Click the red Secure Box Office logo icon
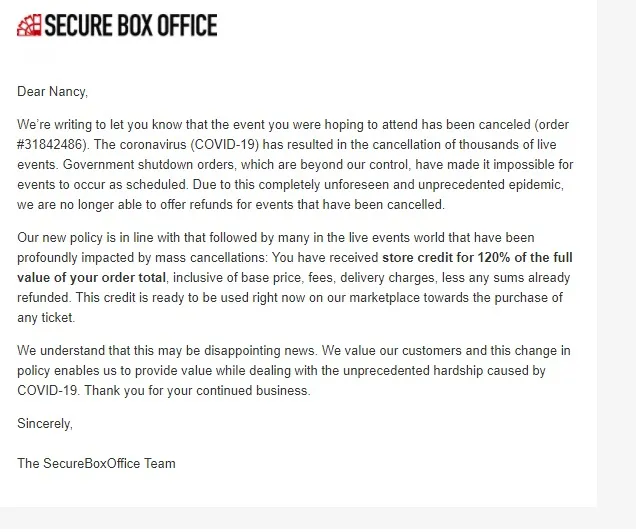 pyautogui.click(x=29, y=25)
